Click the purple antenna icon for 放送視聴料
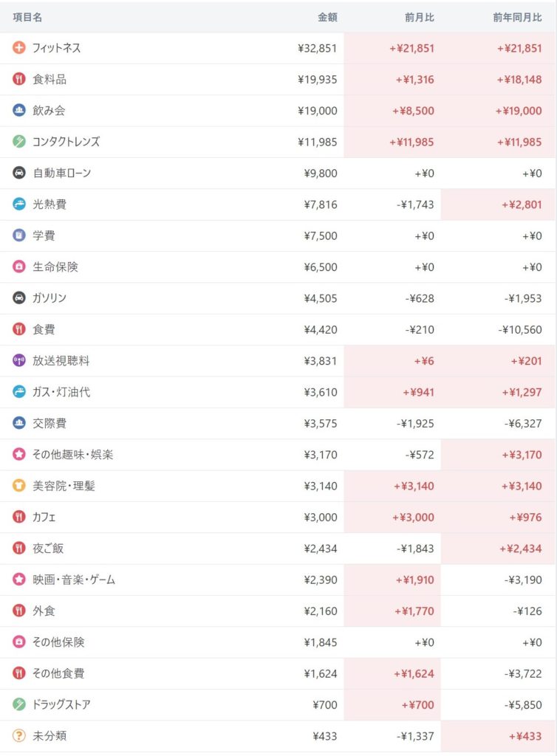Image resolution: width=557 pixels, height=756 pixels. [x=19, y=361]
